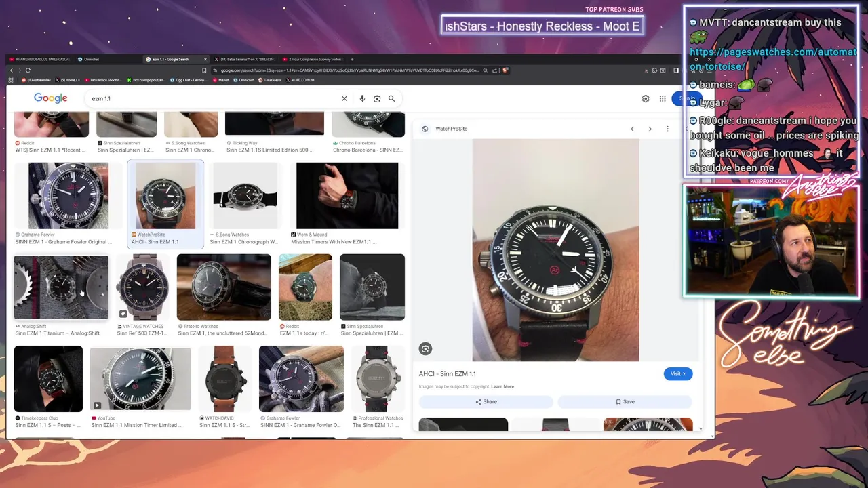Open Reddit 'EZM 1.1s today' result
The image size is (868, 488).
tap(305, 296)
